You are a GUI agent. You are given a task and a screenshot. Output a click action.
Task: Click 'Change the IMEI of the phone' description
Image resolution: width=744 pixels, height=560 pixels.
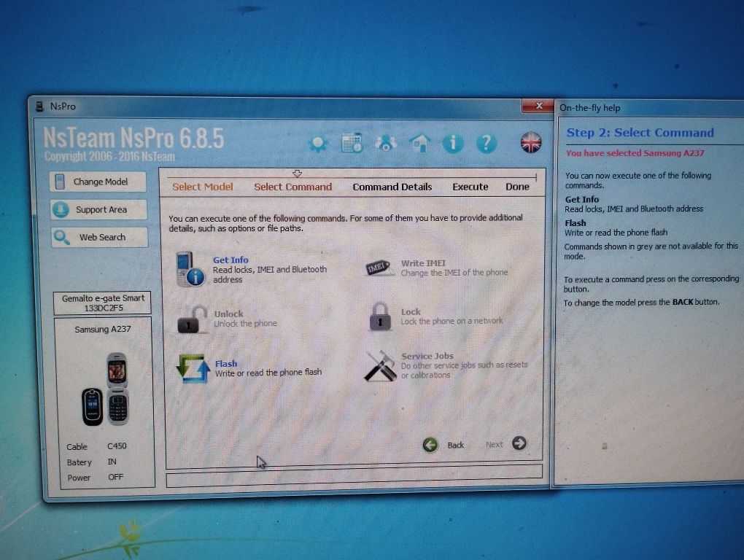[454, 273]
